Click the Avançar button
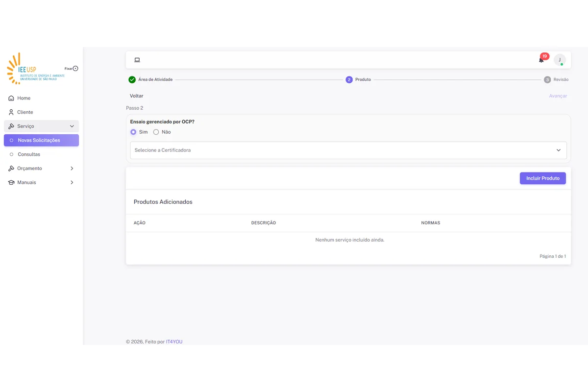Viewport: 588px width, 392px height. click(x=558, y=96)
